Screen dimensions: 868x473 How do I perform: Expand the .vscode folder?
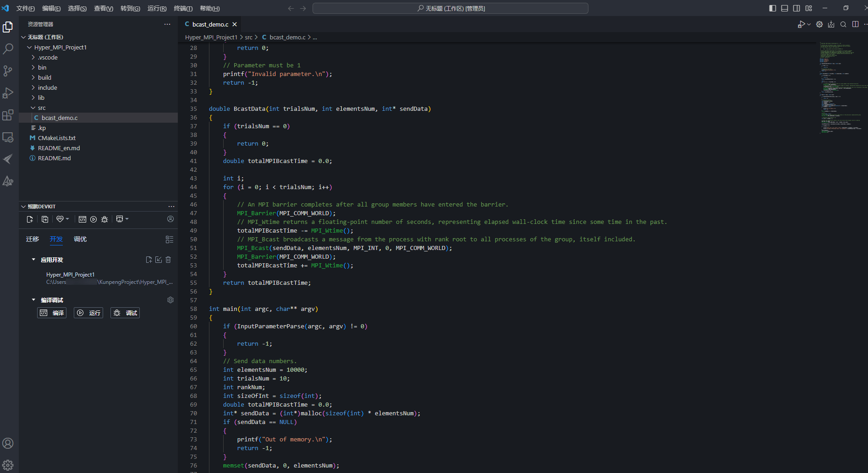[33, 57]
